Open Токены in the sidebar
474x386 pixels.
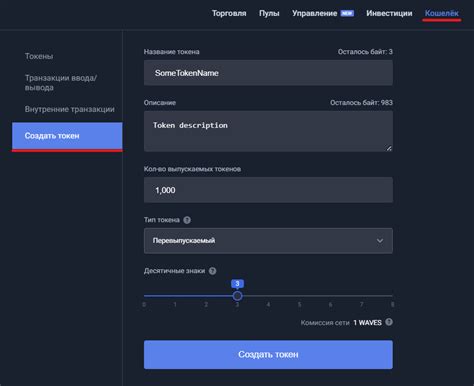point(39,56)
